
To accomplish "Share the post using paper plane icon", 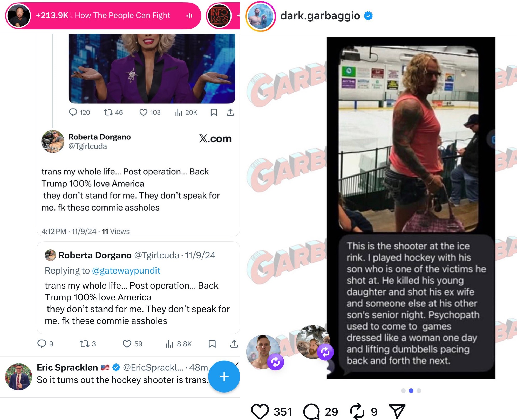I will coord(397,411).
